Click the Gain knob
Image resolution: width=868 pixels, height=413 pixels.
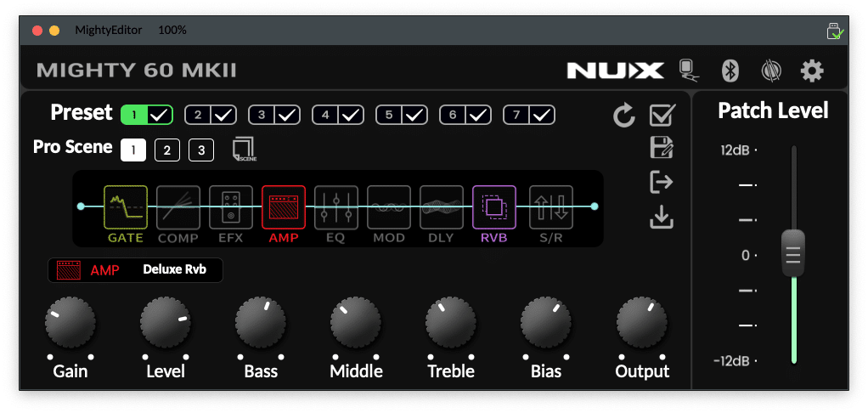tap(70, 324)
